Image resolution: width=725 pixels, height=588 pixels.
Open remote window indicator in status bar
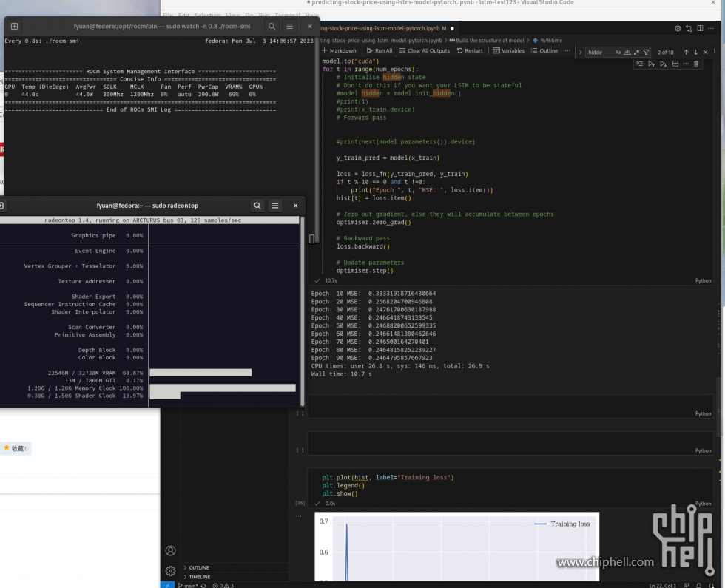point(167,585)
